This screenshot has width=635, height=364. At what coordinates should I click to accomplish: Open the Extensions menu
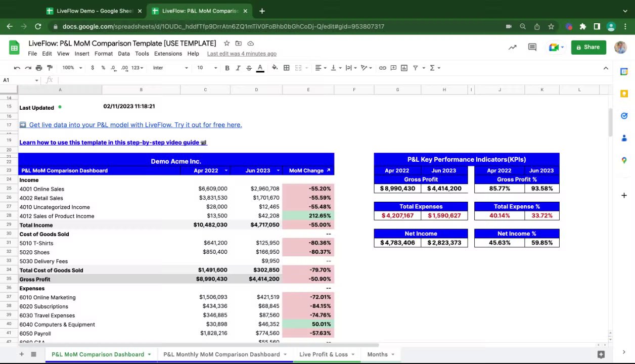coord(168,54)
